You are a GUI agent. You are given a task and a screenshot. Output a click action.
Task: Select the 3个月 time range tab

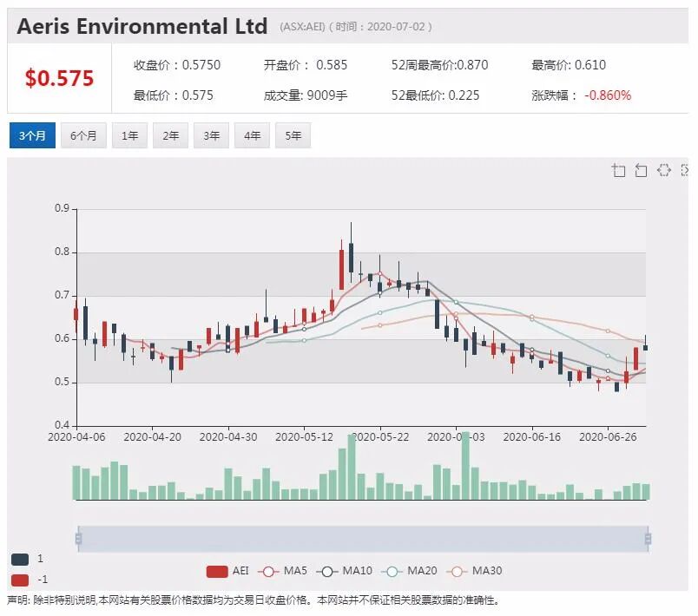(x=32, y=135)
